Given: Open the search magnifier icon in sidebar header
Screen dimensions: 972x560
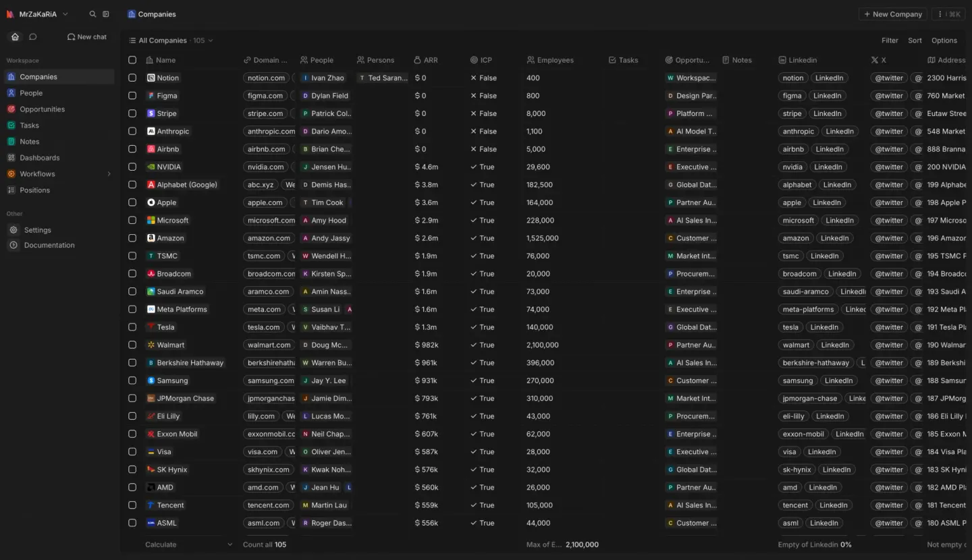Looking at the screenshot, I should pos(93,14).
